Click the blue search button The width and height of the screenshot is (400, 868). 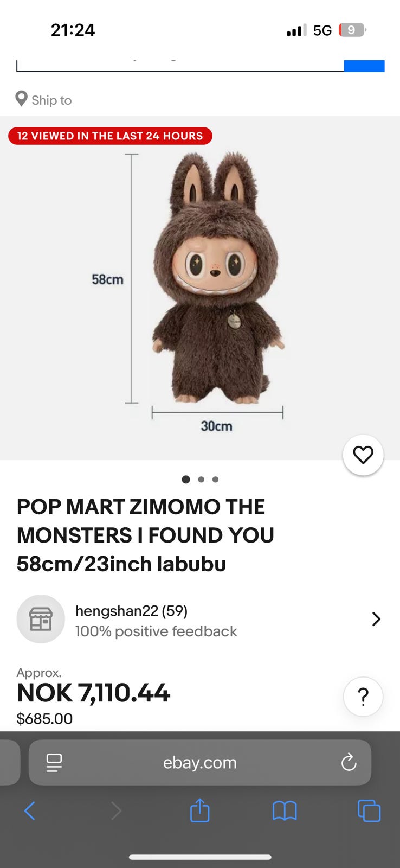tap(364, 66)
